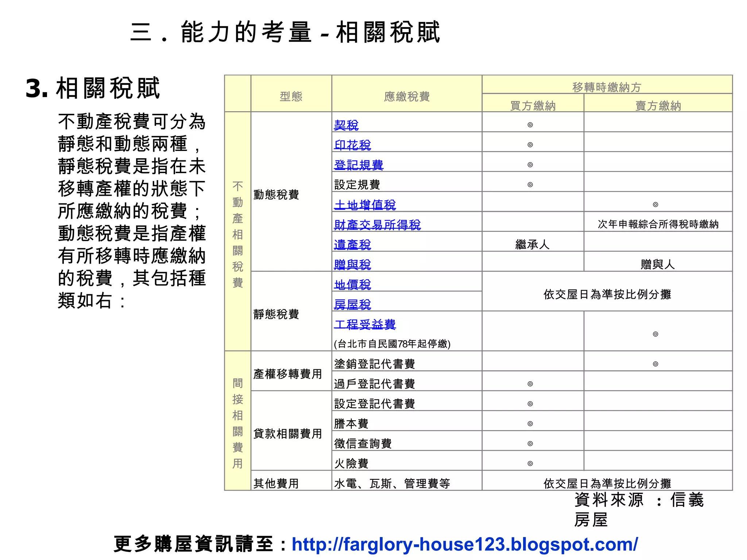The width and height of the screenshot is (747, 560).
Task: Follow the 財產交易所得稅 link
Action: click(x=377, y=225)
